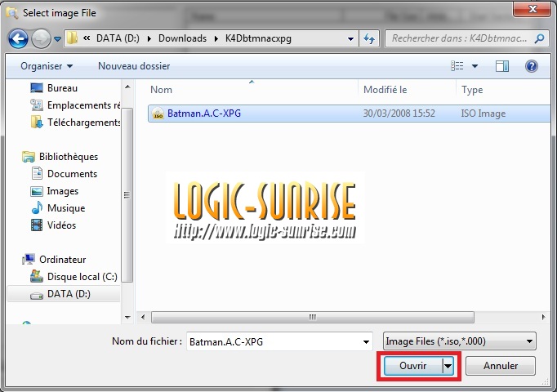Viewport: 557px width, 392px height.
Task: Click the blue help question mark icon
Action: tap(532, 66)
